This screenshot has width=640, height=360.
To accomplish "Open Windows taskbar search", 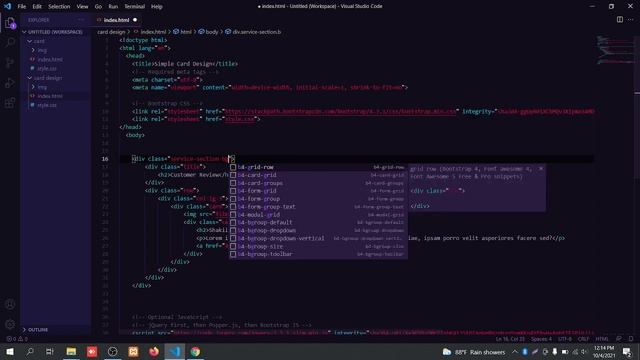I will pos(30,351).
